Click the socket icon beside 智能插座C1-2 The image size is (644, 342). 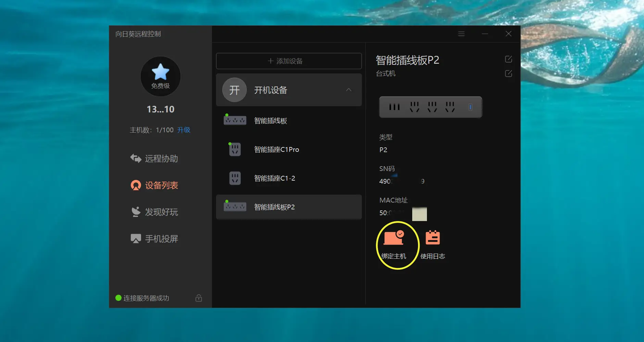[235, 178]
